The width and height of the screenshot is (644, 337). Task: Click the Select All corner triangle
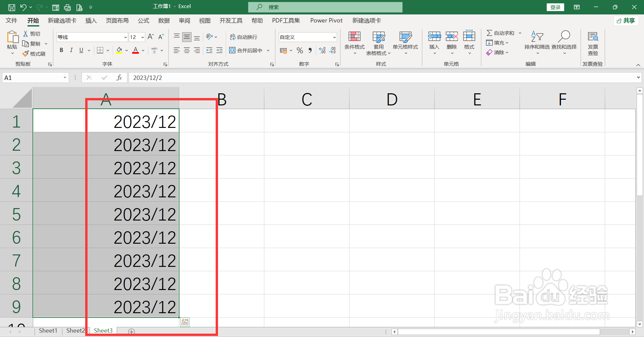tap(22, 98)
